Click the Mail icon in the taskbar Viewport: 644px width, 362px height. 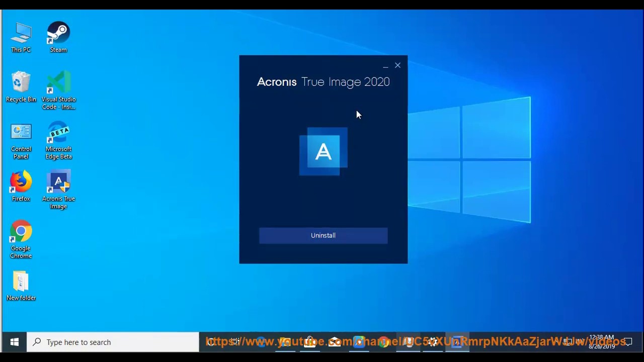(x=334, y=342)
